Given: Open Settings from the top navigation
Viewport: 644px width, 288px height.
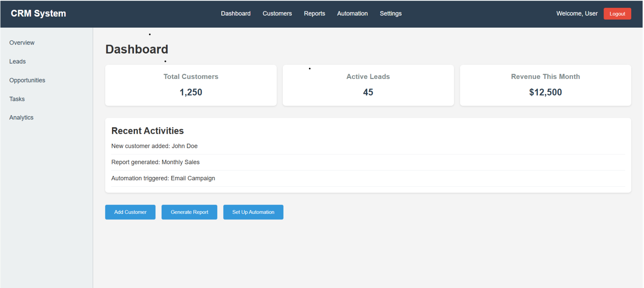Looking at the screenshot, I should [391, 13].
